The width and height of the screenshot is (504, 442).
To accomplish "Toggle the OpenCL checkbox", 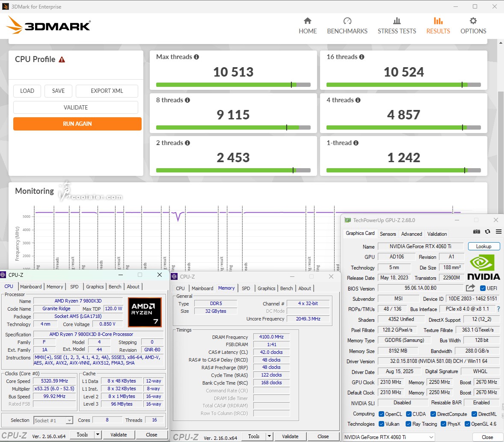I will click(x=381, y=414).
